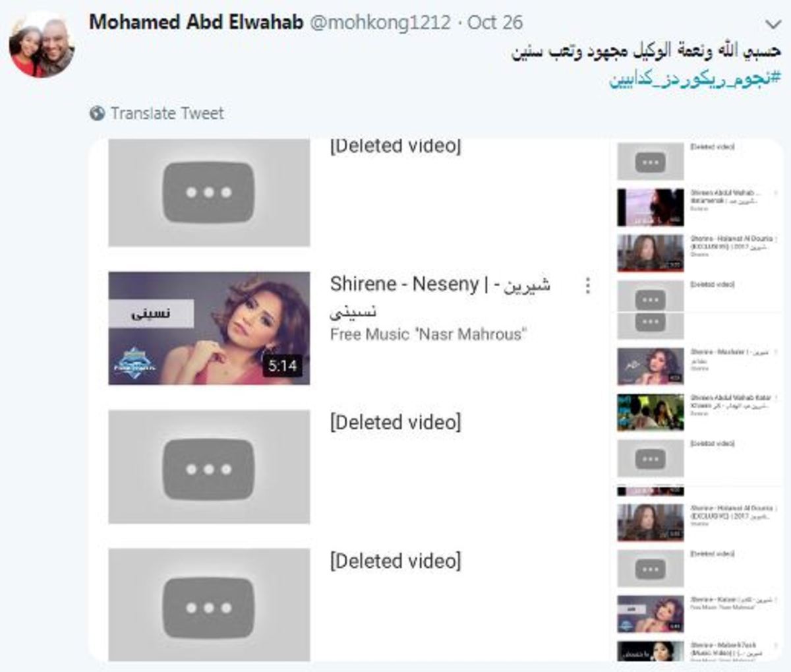Click the Free Music Nasr Mahrous channel name

[x=428, y=334]
